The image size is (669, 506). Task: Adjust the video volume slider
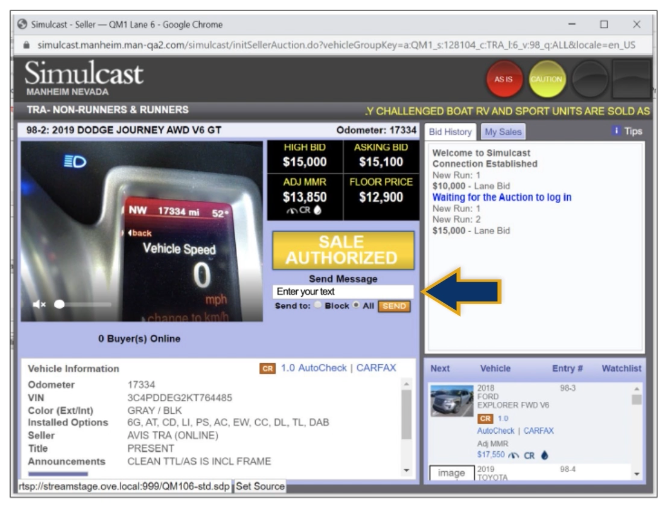(x=81, y=304)
